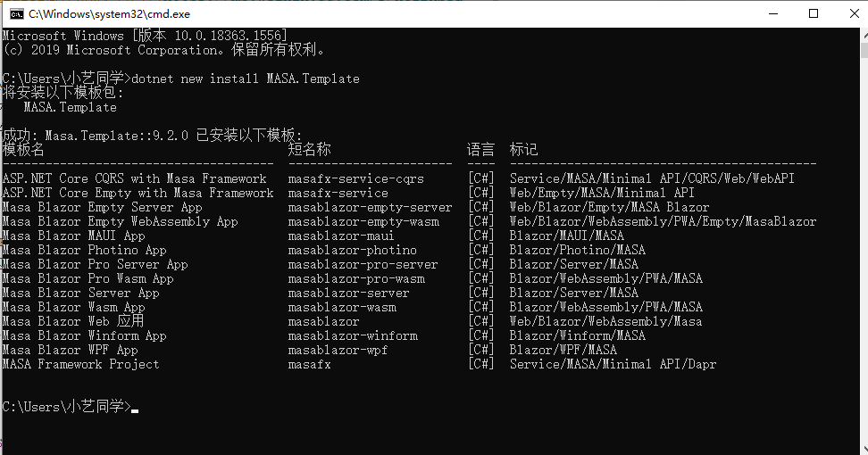This screenshot has width=868, height=455.
Task: Click the bottom command prompt cursor line
Action: click(x=71, y=407)
